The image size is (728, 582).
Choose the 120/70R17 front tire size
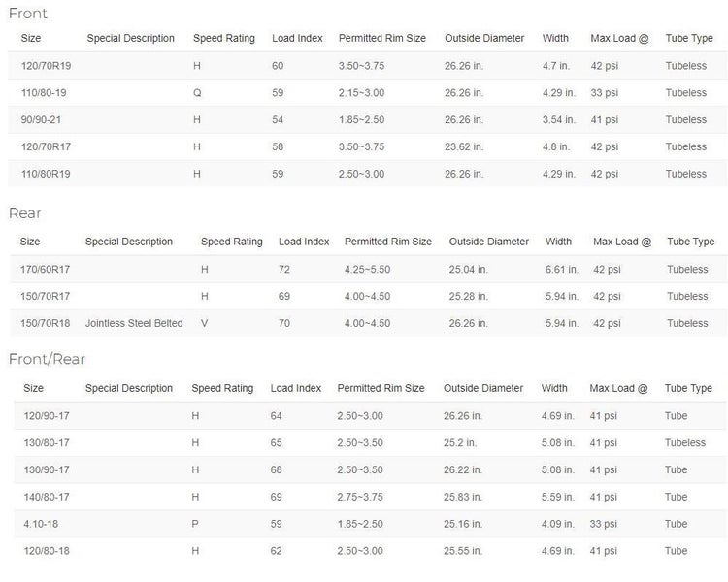point(46,147)
